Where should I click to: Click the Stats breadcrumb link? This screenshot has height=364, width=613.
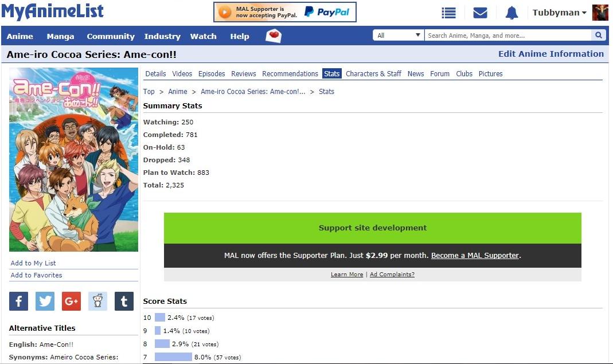[326, 92]
